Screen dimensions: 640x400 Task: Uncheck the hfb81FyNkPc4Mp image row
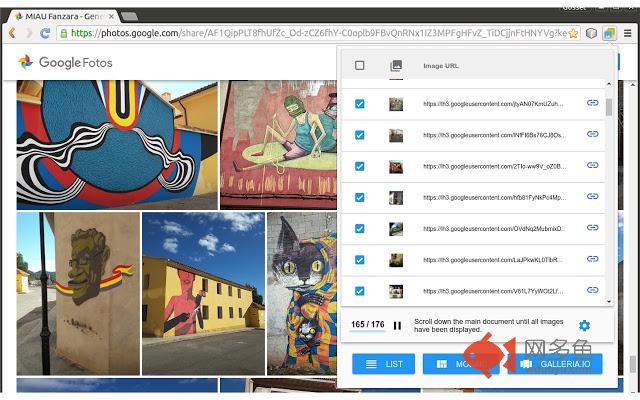(360, 198)
